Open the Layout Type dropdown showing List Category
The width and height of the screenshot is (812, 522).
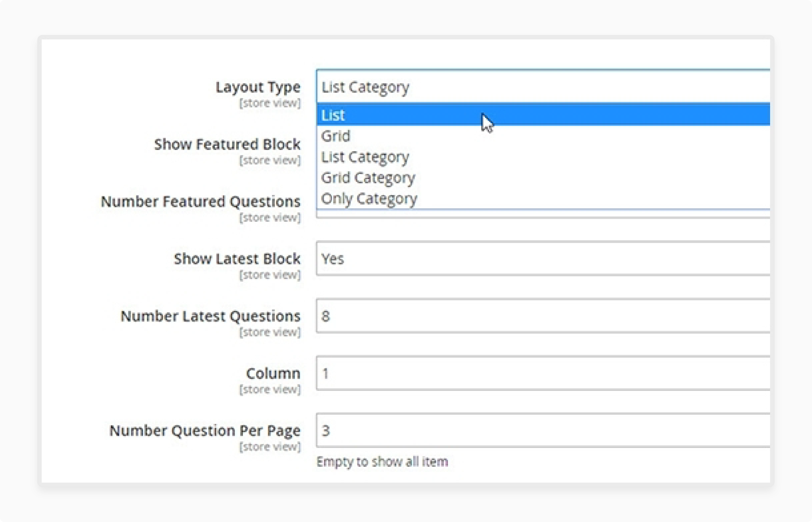tap(543, 87)
